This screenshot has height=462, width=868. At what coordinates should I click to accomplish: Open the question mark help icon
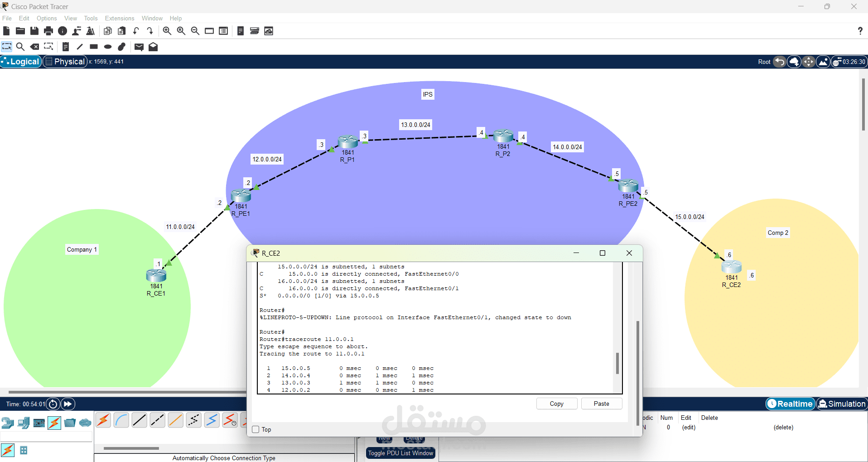tap(860, 31)
